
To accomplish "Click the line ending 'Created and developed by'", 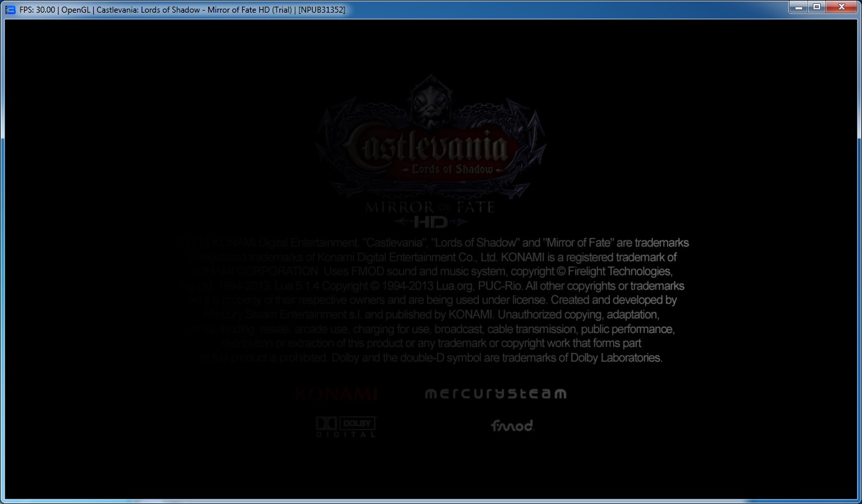I will [431, 300].
